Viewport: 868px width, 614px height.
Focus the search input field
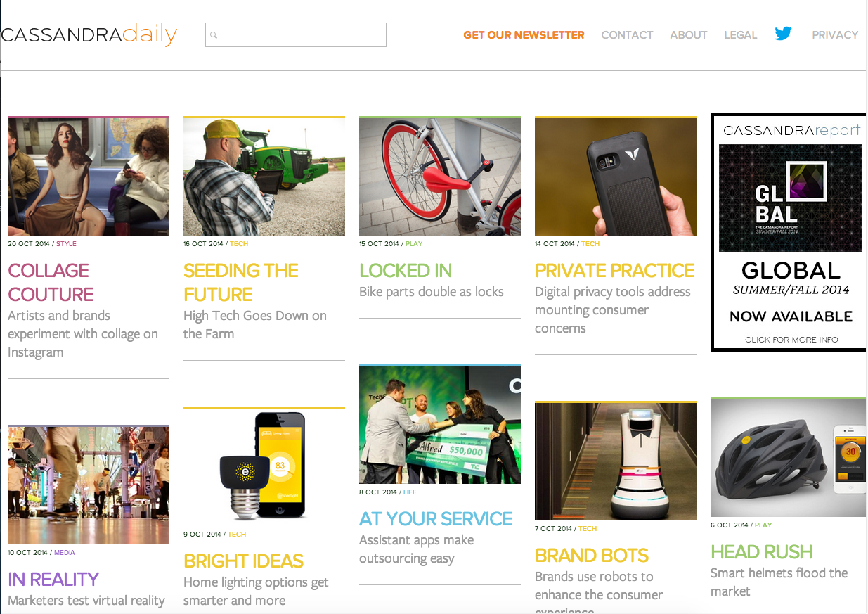click(296, 35)
